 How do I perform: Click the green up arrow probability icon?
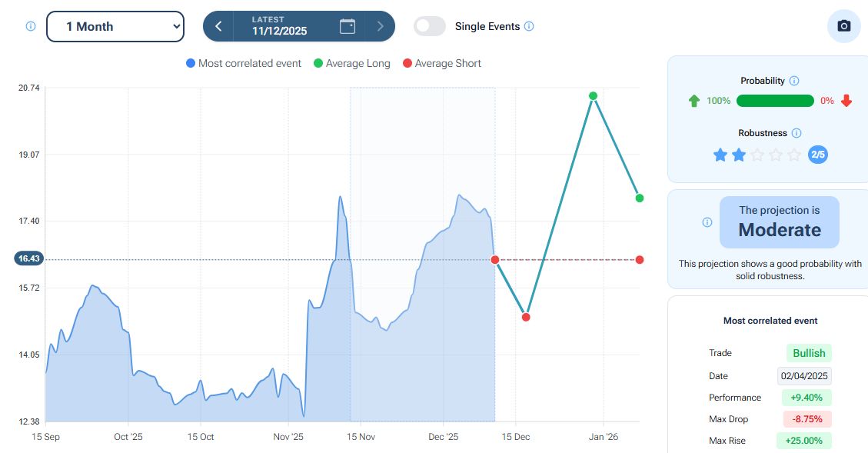[694, 101]
